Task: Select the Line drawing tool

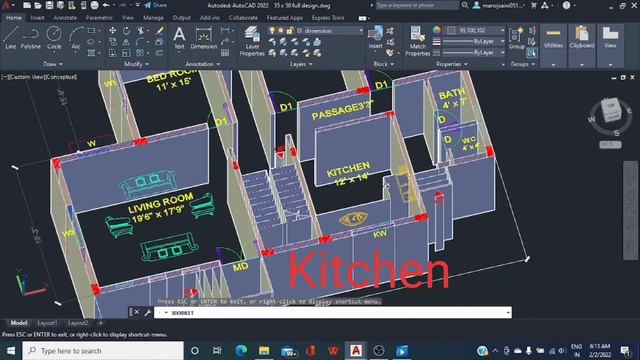Action: coord(11,38)
